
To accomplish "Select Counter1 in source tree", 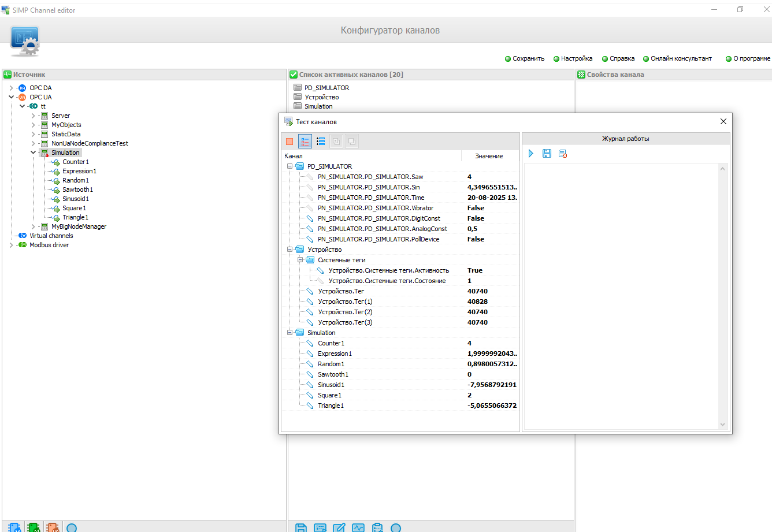I will point(76,162).
